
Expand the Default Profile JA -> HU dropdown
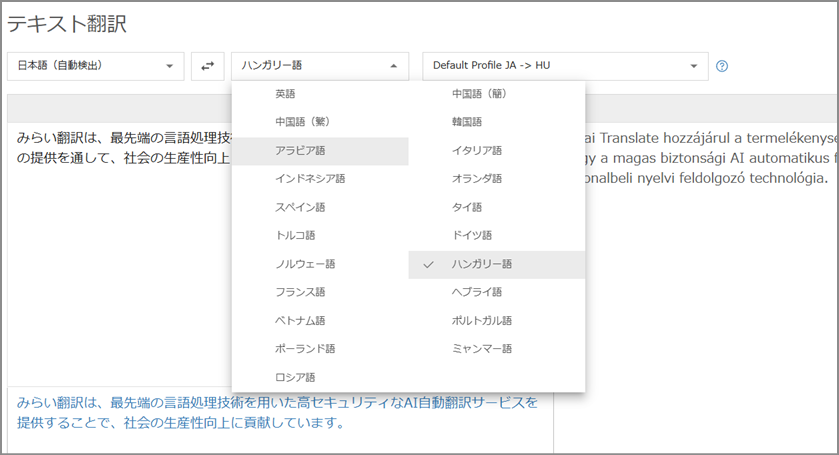click(565, 66)
